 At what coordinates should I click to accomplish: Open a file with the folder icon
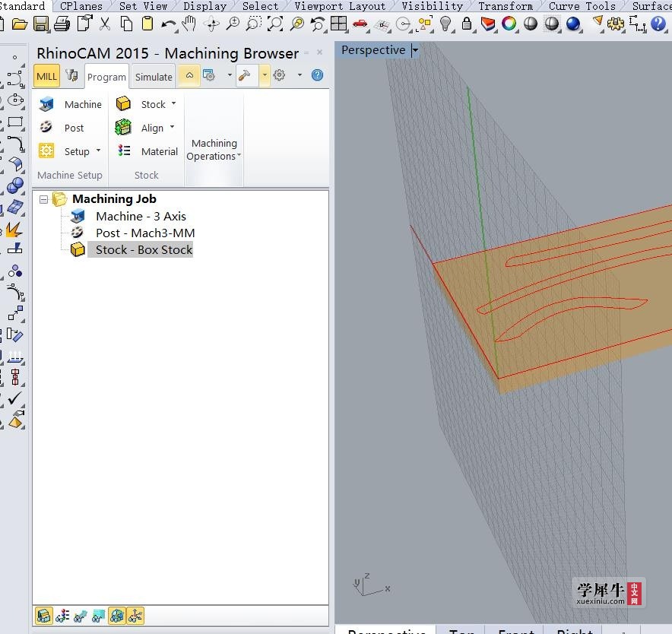19,24
